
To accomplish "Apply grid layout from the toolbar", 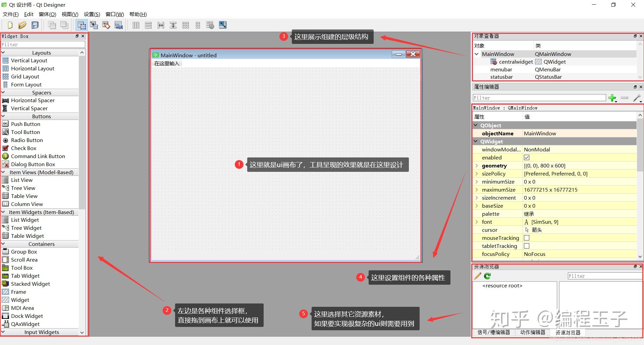I will point(185,25).
